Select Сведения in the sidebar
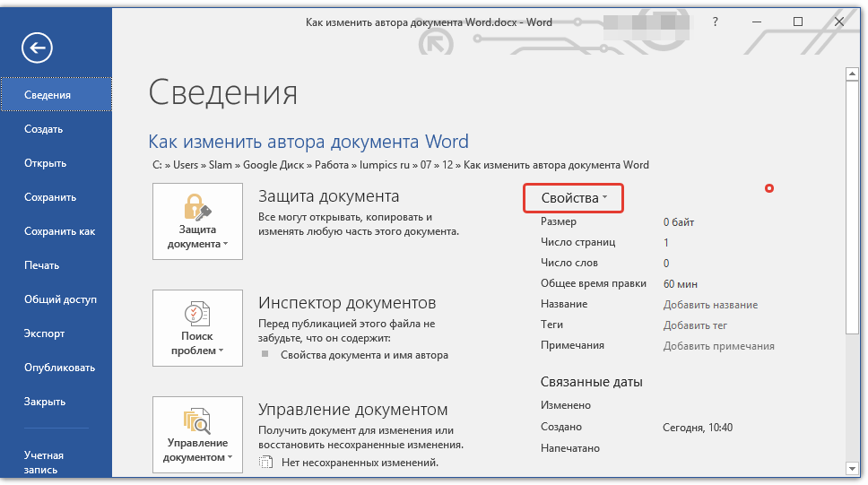Viewport: 868px width, 485px height. [x=48, y=95]
